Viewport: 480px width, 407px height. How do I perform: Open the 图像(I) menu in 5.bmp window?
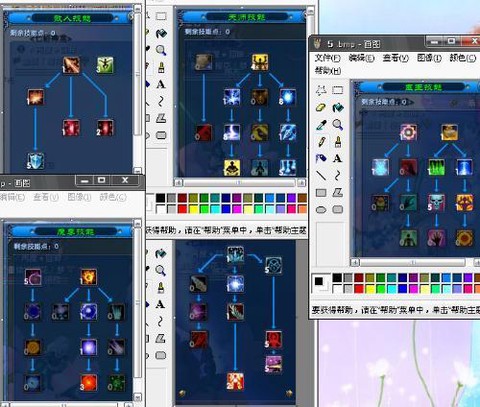click(x=429, y=58)
